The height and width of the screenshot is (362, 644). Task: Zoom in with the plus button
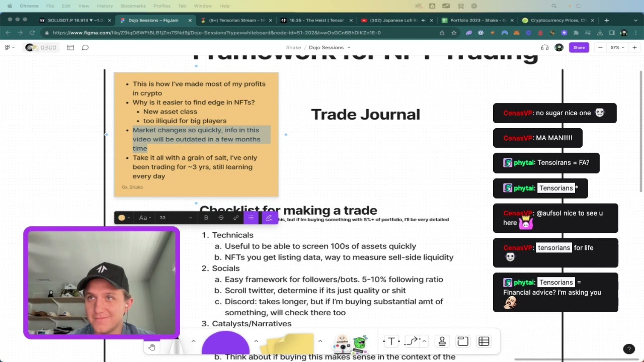[634, 47]
